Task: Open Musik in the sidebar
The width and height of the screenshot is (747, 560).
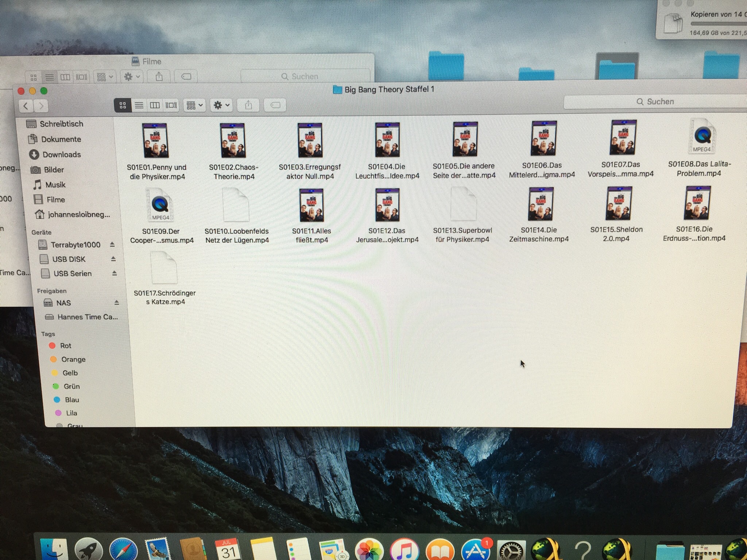Action: click(x=49, y=185)
